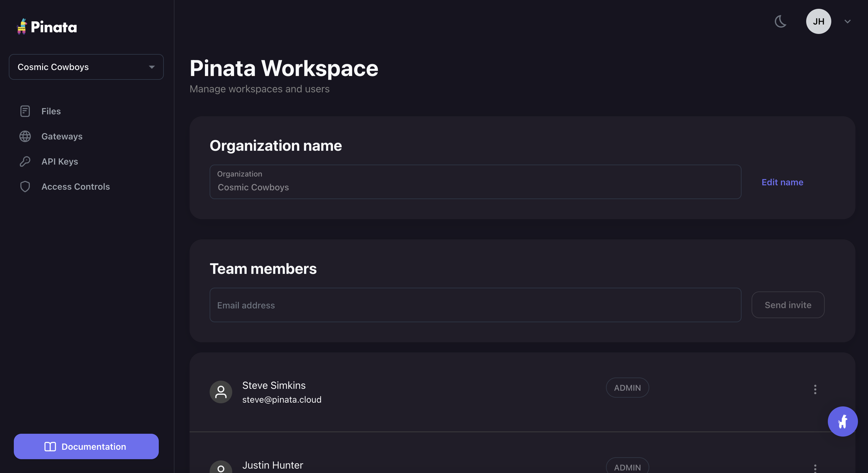Click the Team members heading
The width and height of the screenshot is (868, 473).
click(x=263, y=269)
